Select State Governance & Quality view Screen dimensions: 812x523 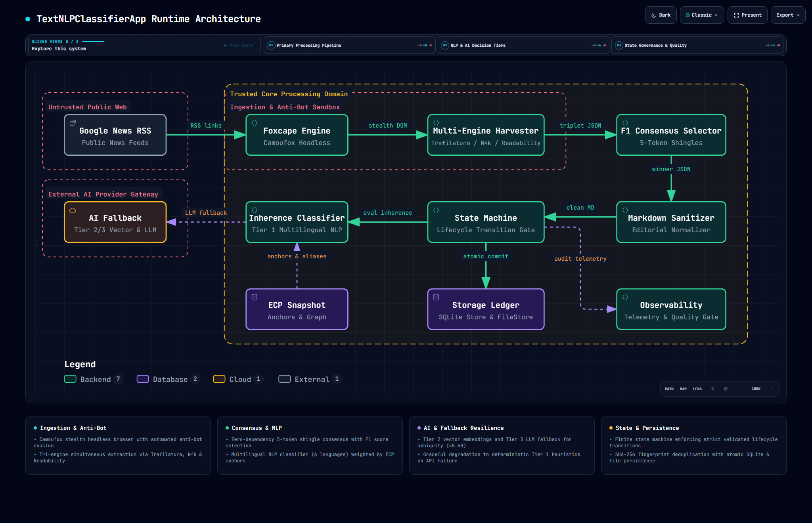point(697,45)
